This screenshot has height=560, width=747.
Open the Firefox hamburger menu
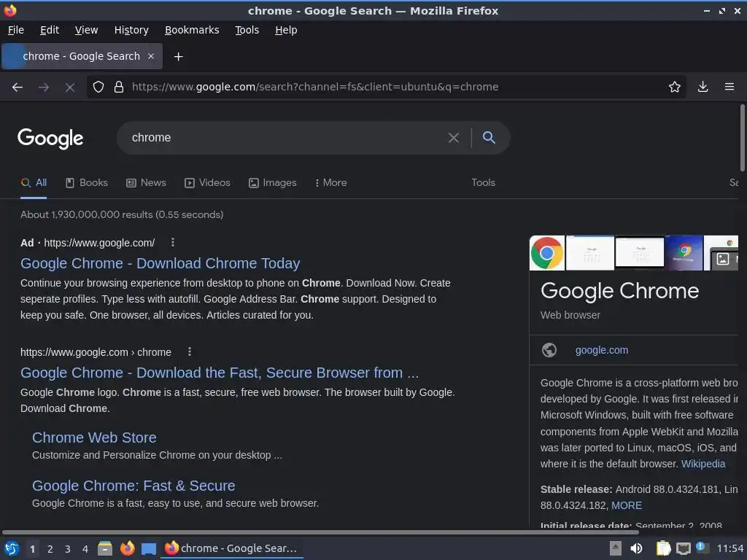tap(729, 87)
